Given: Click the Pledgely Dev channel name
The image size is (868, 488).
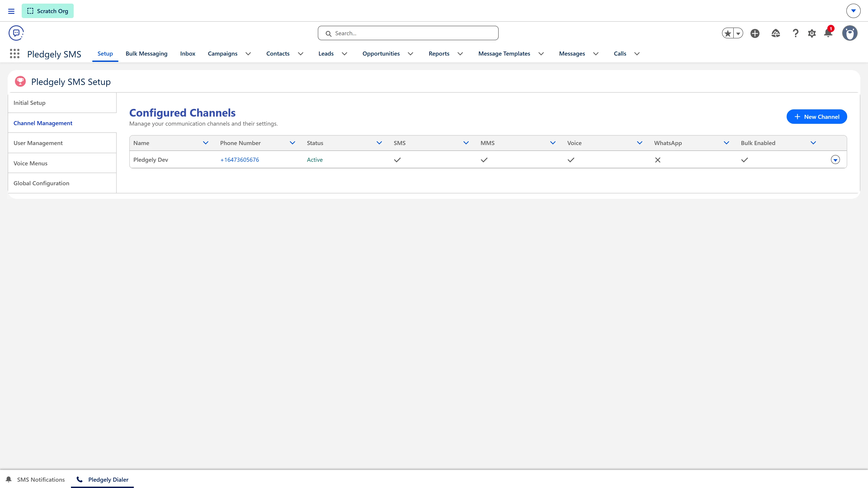Looking at the screenshot, I should [x=151, y=160].
